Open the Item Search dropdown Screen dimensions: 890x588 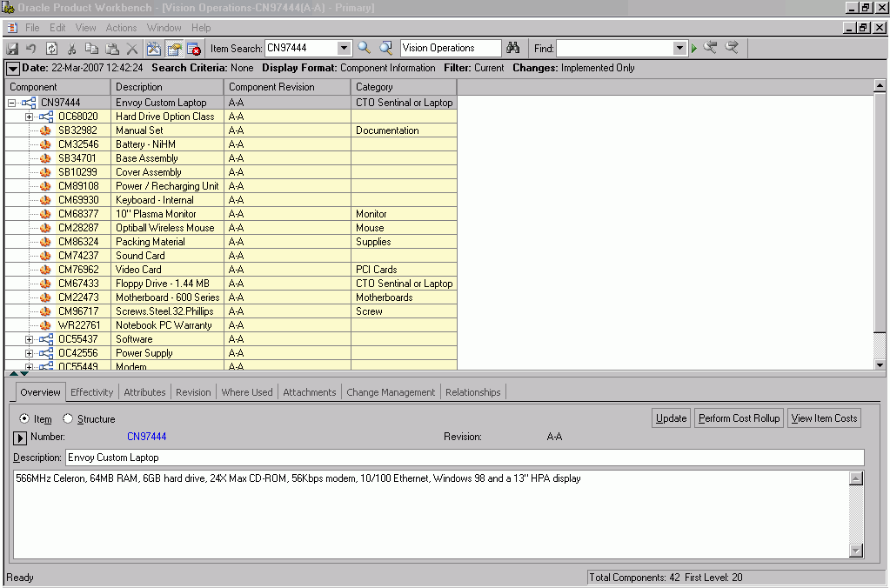pyautogui.click(x=344, y=48)
